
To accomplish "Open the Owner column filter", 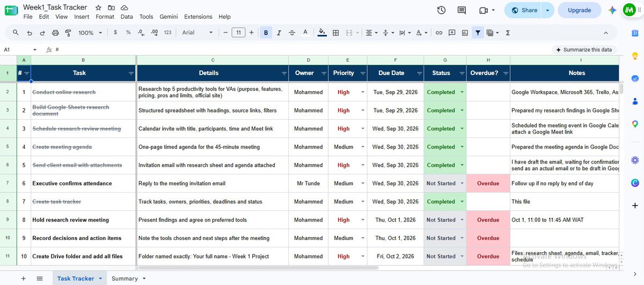I will tap(323, 74).
